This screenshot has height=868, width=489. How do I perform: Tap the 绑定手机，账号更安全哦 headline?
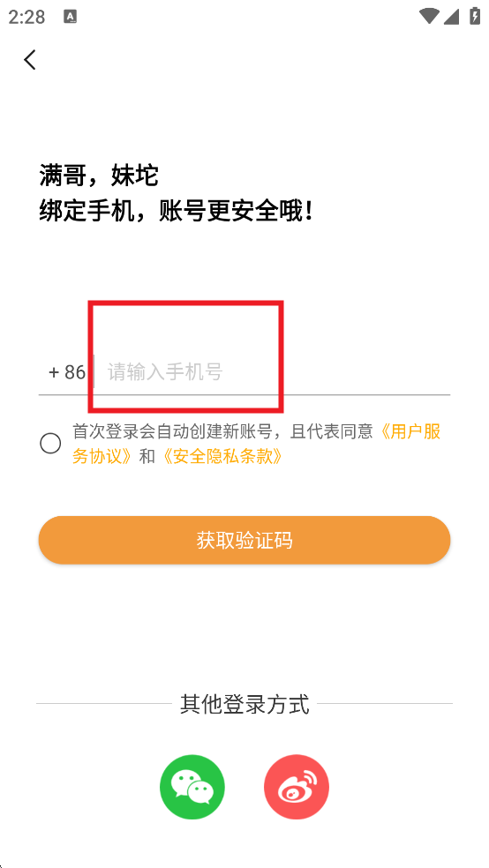pos(177,211)
